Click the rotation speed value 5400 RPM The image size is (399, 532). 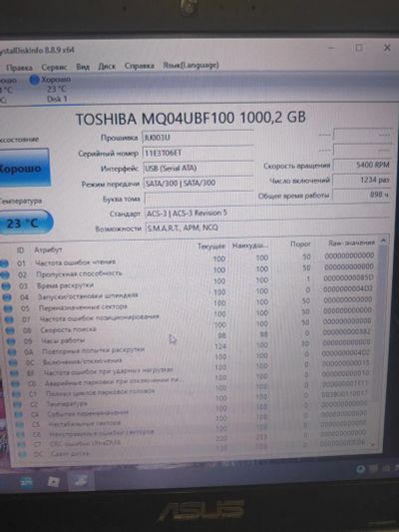[362, 165]
